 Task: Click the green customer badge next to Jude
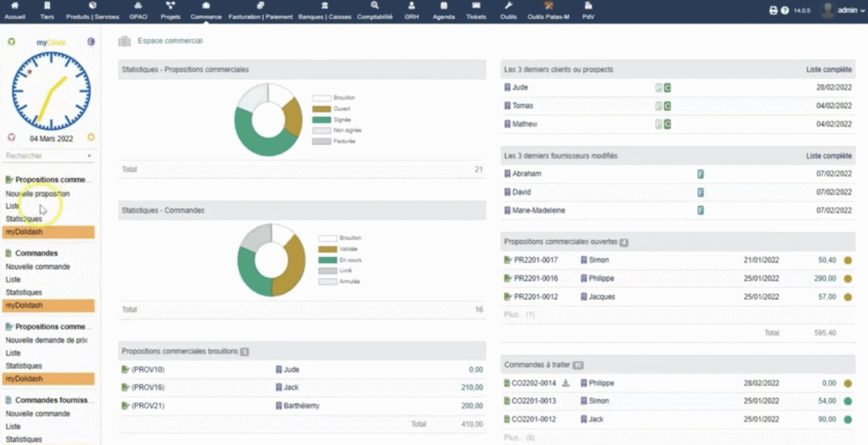pyautogui.click(x=667, y=87)
